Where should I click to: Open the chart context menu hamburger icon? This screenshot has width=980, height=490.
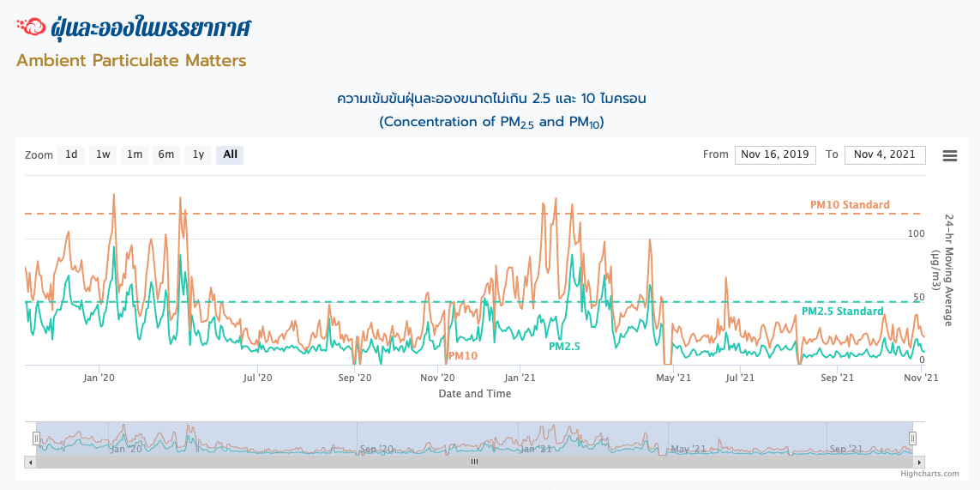coord(949,155)
